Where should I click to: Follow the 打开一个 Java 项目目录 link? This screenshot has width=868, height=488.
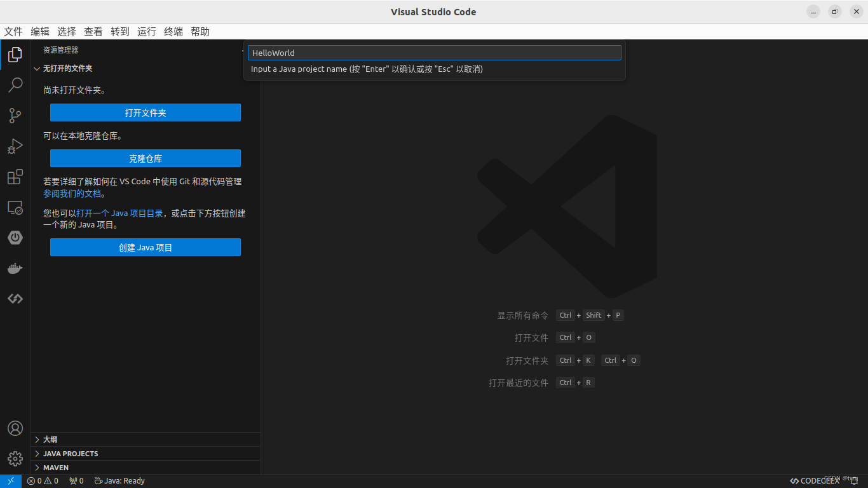click(x=119, y=213)
